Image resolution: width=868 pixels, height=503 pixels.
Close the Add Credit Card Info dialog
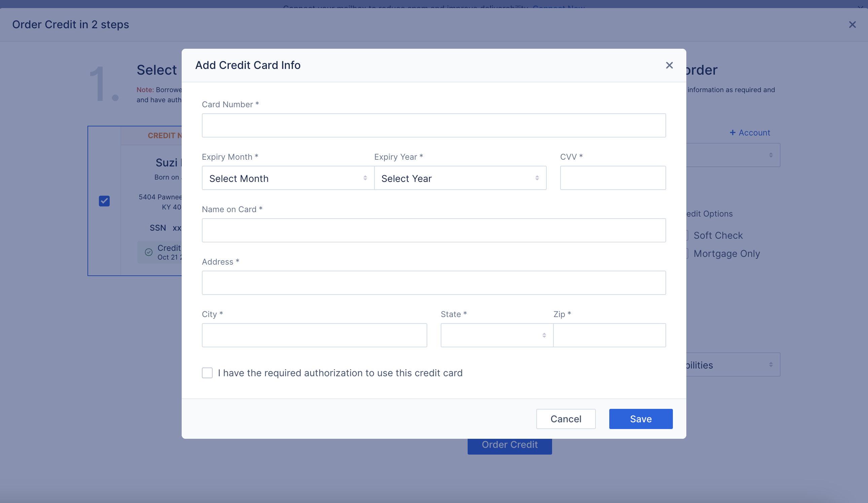coord(669,65)
